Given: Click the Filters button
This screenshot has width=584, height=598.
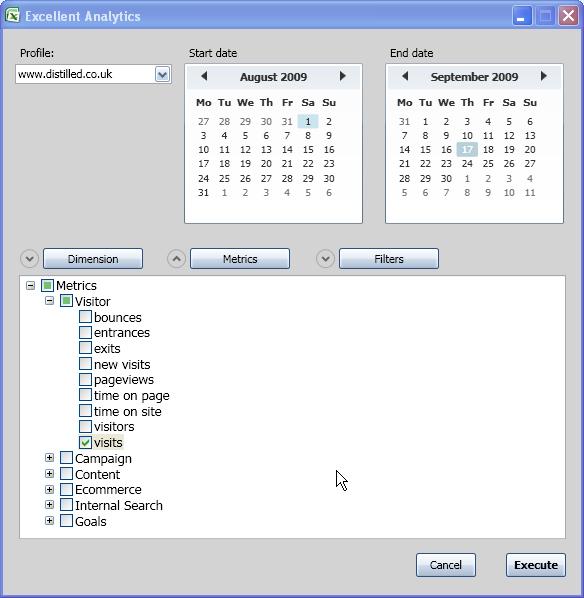Looking at the screenshot, I should pyautogui.click(x=389, y=259).
